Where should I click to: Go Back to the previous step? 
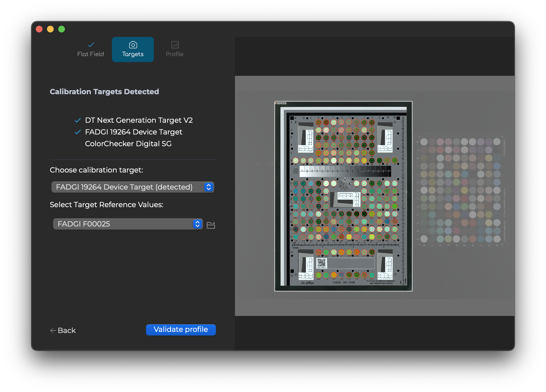click(63, 330)
